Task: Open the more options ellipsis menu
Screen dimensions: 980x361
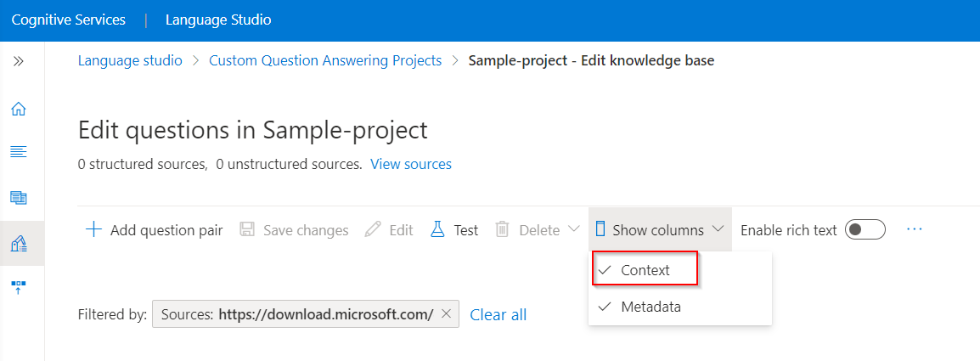Action: coord(915,229)
